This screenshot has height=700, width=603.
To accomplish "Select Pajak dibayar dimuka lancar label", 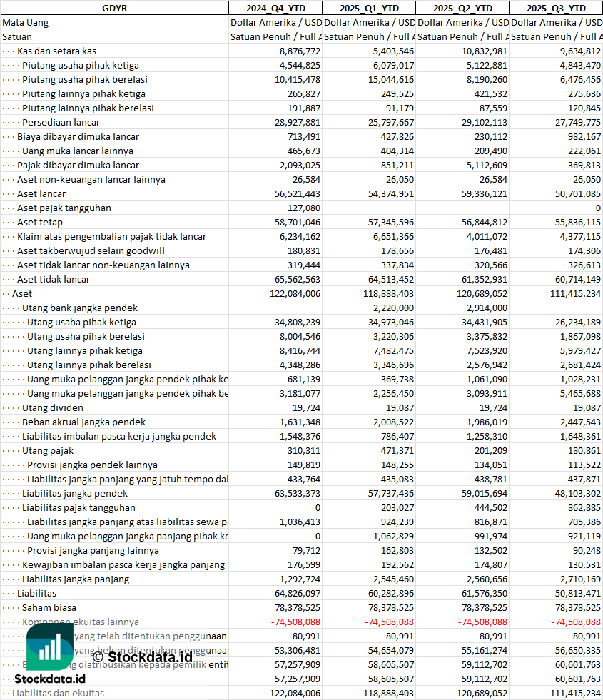I will (x=78, y=165).
